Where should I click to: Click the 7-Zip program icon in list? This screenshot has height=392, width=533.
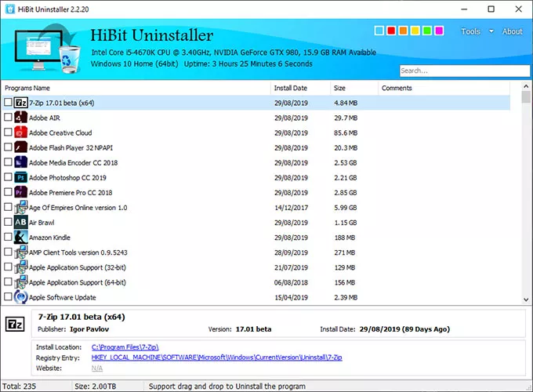(20, 103)
